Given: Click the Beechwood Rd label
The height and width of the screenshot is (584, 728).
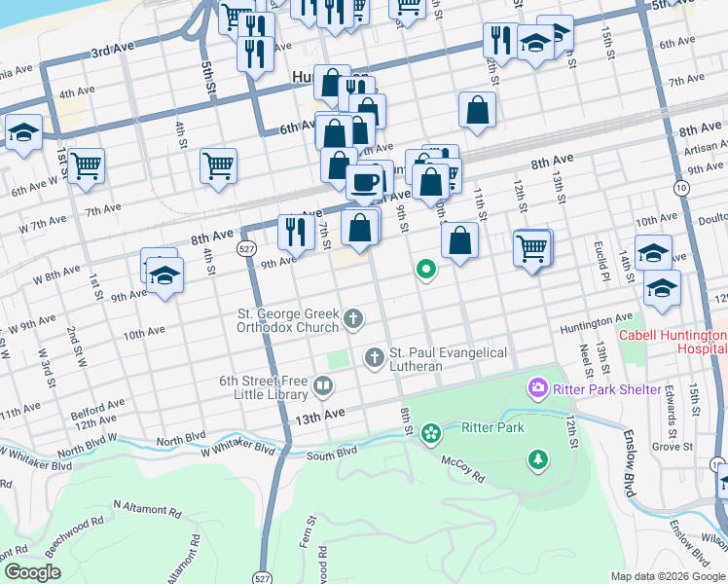Looking at the screenshot, I should point(74,536).
